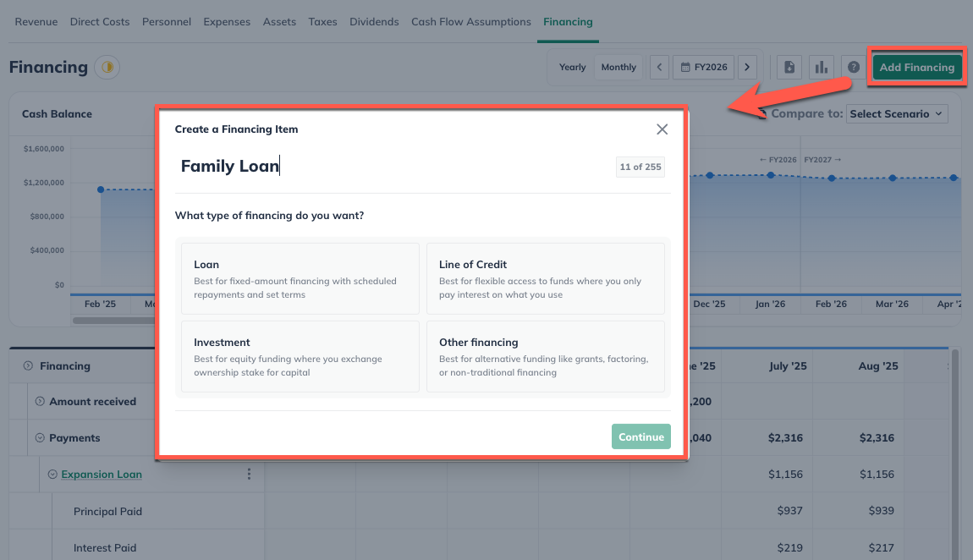Collapse the Payments row
973x560 pixels.
(40, 438)
